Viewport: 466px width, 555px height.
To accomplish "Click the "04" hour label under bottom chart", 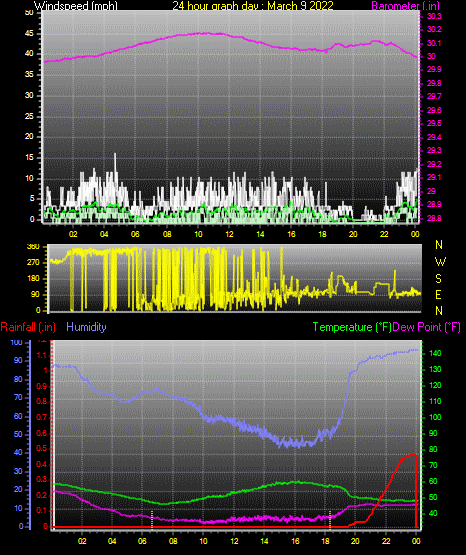I will 112,541.
